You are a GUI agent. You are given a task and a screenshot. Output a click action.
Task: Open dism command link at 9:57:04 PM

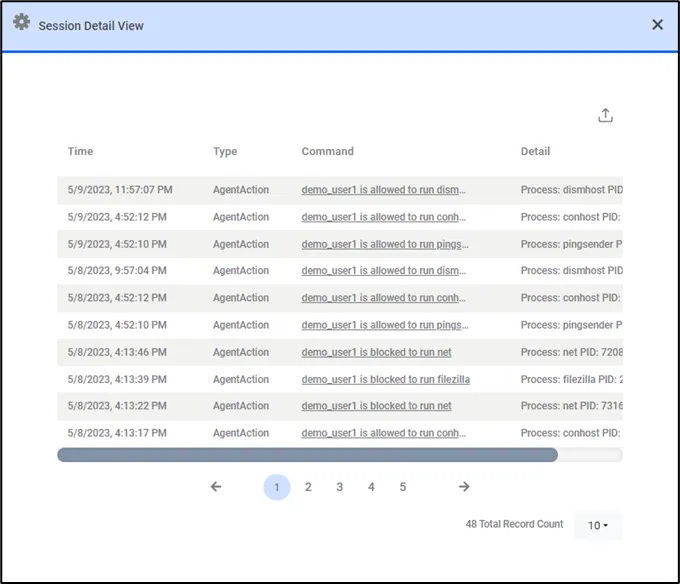click(x=383, y=271)
